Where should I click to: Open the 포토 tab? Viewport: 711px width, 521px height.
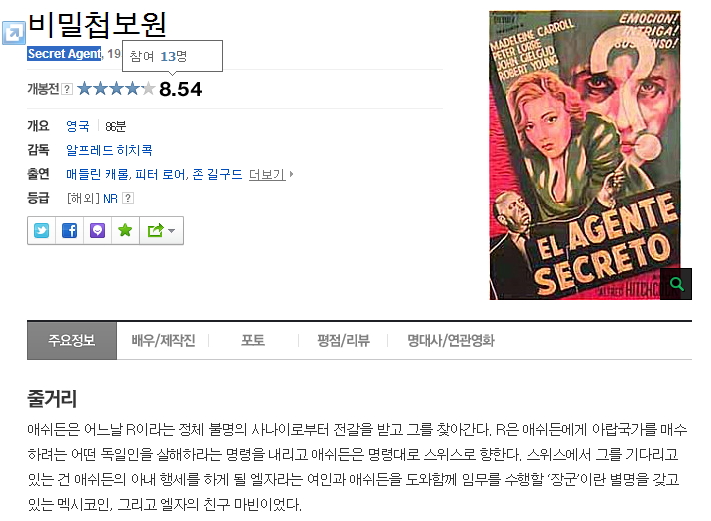point(253,341)
